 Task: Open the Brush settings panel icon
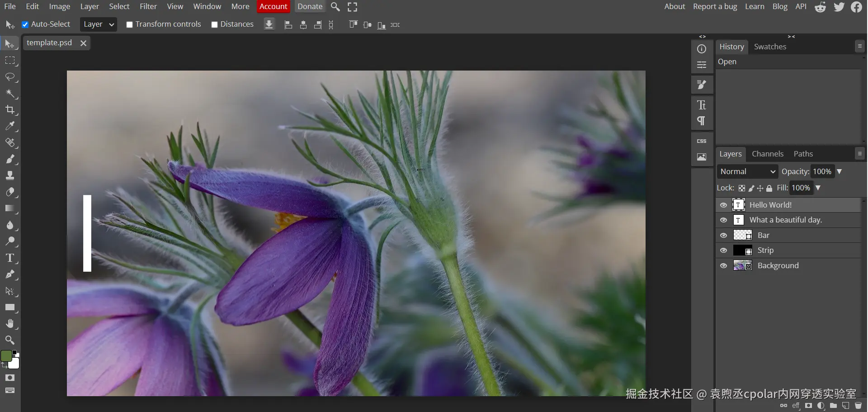(702, 85)
